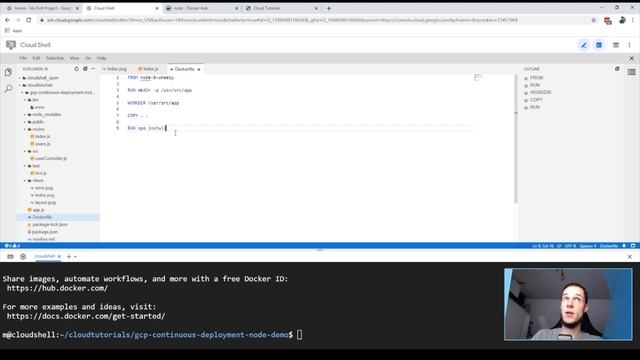
Task: Open the View menu
Action: point(74,58)
